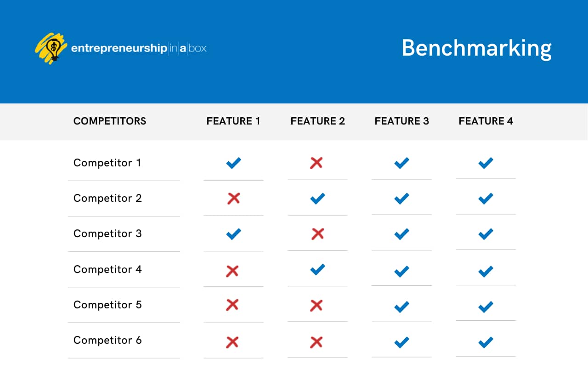
Task: Click the entrepreneurship in a box text
Action: tap(139, 48)
